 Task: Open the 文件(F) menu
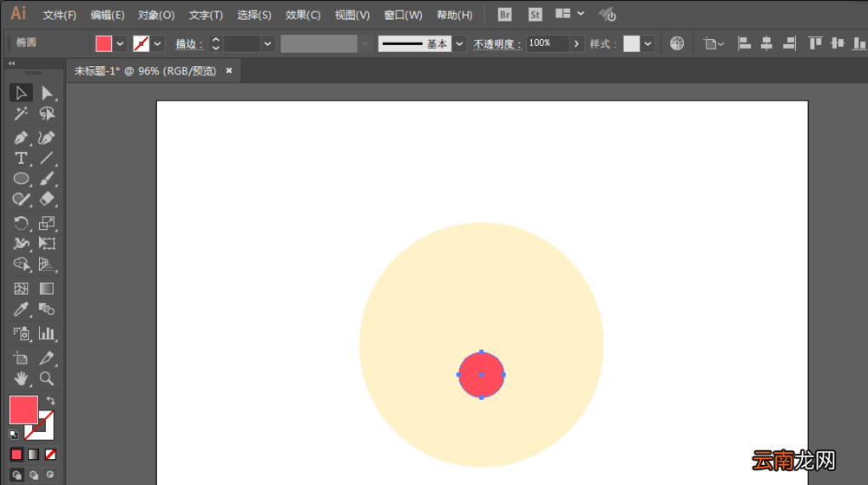[60, 15]
